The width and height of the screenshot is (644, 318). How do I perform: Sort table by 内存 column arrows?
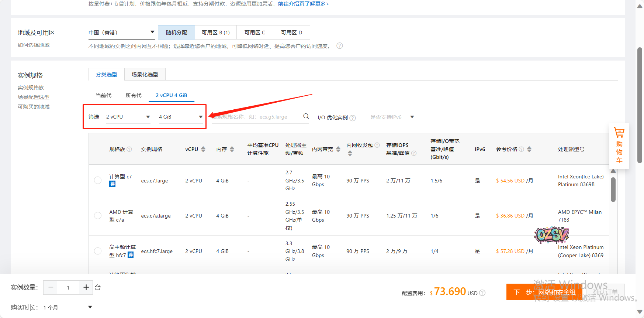232,149
